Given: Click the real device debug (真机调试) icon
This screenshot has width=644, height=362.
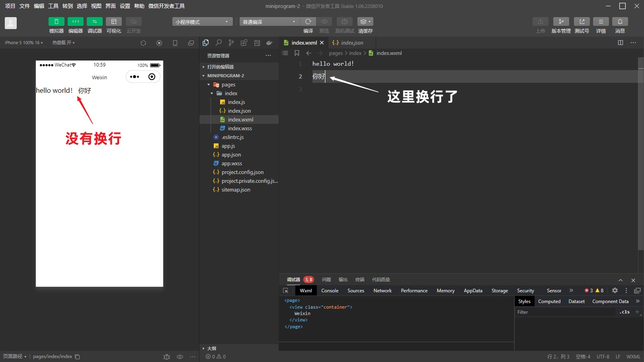Looking at the screenshot, I should (x=345, y=22).
